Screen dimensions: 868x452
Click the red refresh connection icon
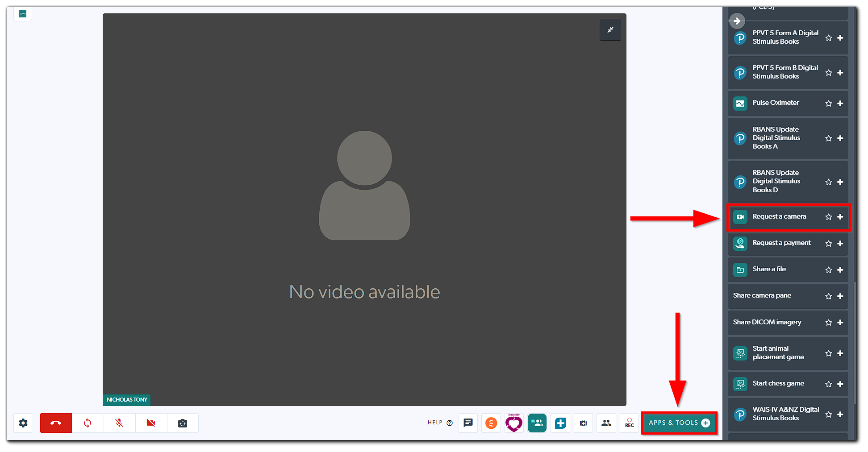tap(88, 423)
